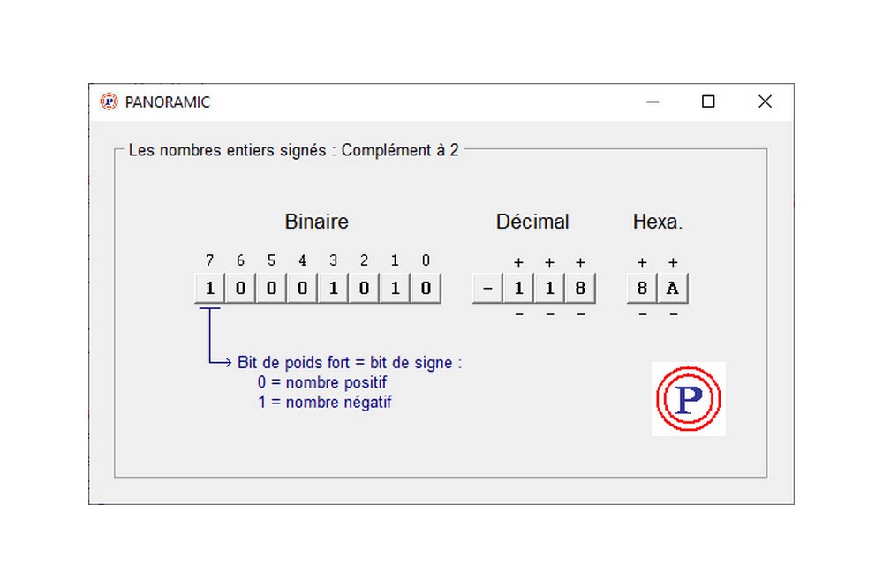Toggle binary bit 6 button

click(x=240, y=289)
